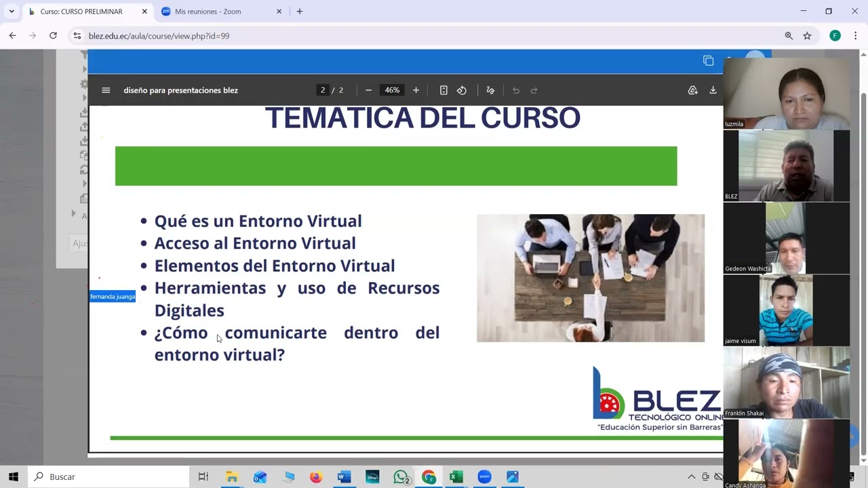
Task: Open a new Chrome tab
Action: coord(300,12)
